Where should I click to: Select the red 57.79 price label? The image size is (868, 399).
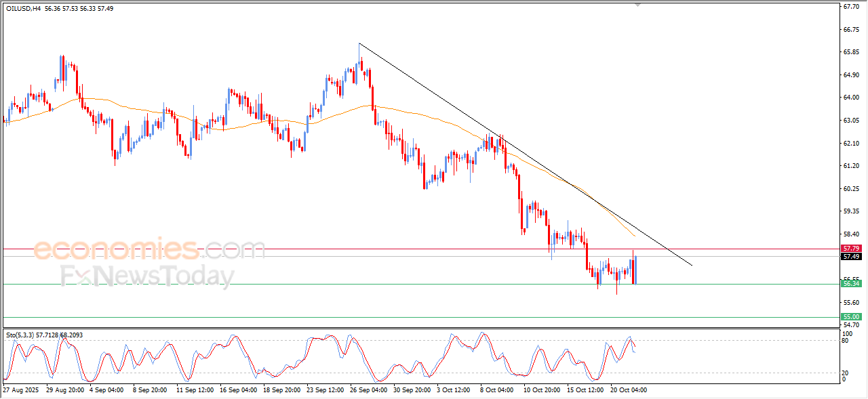[x=850, y=249]
